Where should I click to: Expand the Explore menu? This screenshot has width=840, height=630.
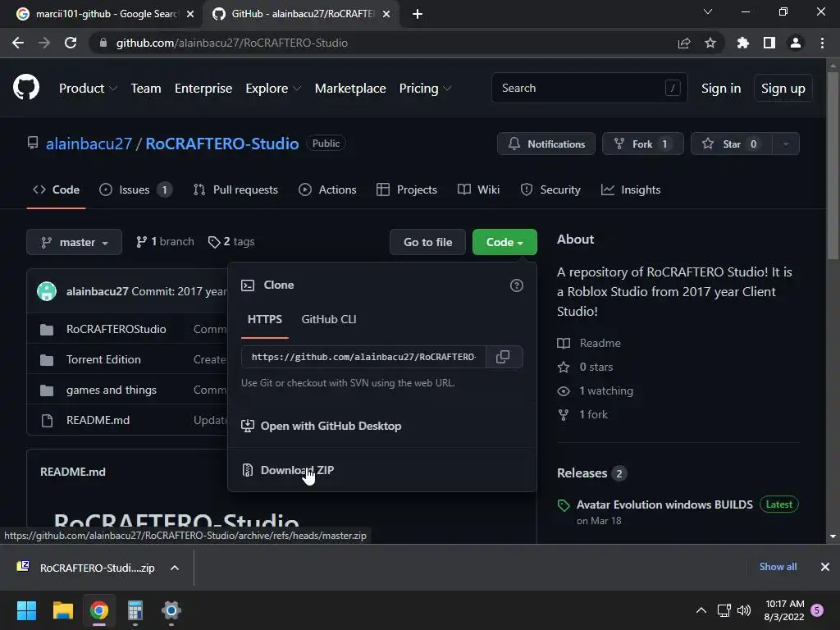[x=273, y=89]
